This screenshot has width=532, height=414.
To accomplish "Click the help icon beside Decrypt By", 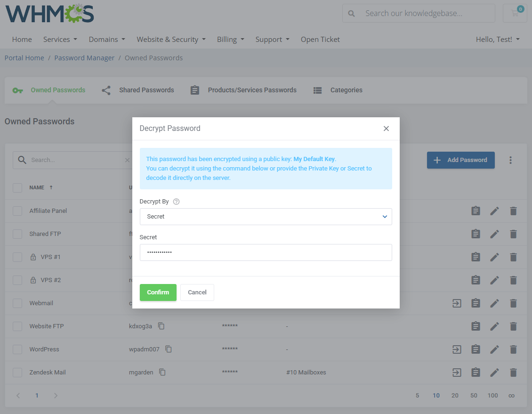I will point(177,202).
